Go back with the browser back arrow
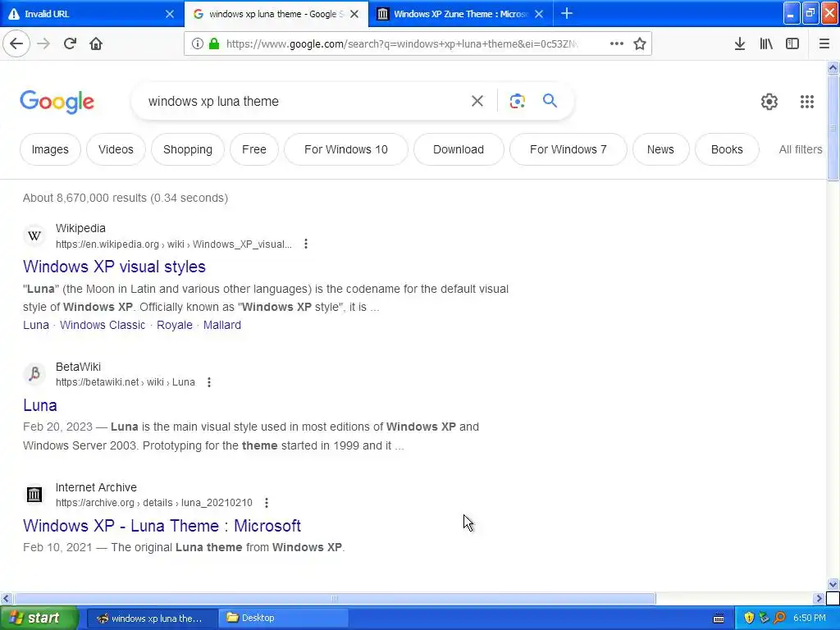 point(16,43)
